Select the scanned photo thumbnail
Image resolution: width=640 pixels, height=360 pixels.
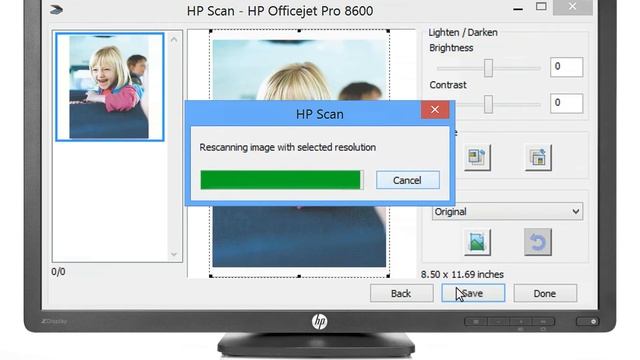pyautogui.click(x=110, y=87)
